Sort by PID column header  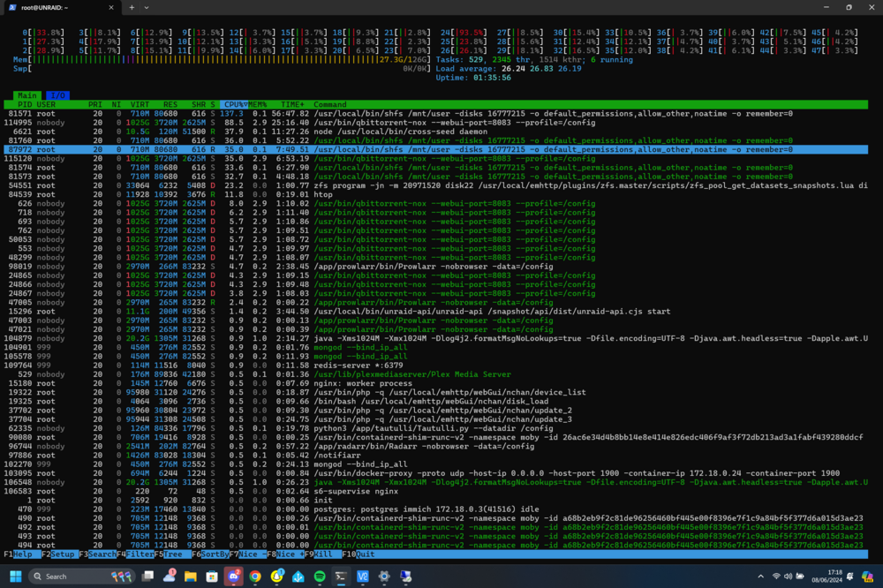point(25,104)
